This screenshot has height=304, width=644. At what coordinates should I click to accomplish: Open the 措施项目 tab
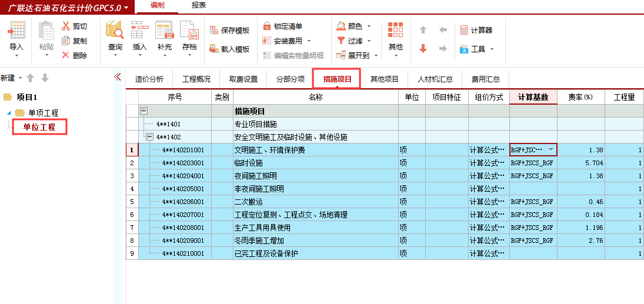(x=337, y=79)
